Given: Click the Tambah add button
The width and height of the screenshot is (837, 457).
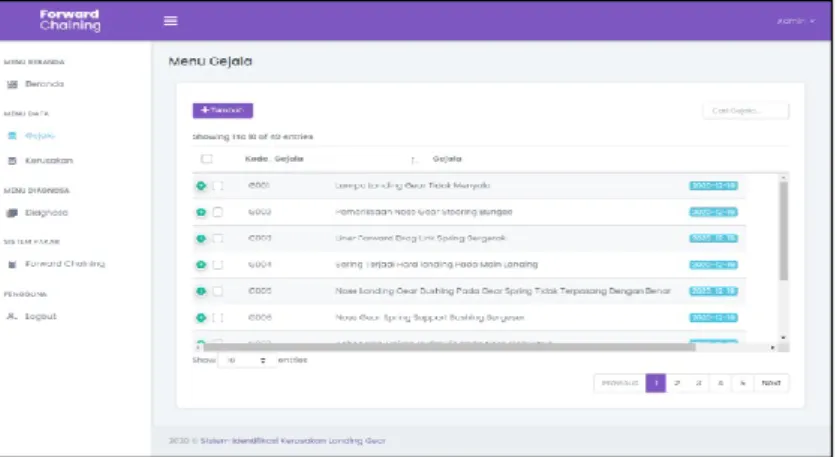Looking at the screenshot, I should coord(223,111).
